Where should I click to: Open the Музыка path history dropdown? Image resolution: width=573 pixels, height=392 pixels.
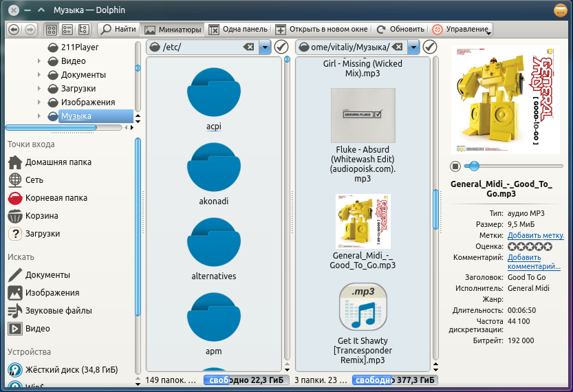coord(413,47)
